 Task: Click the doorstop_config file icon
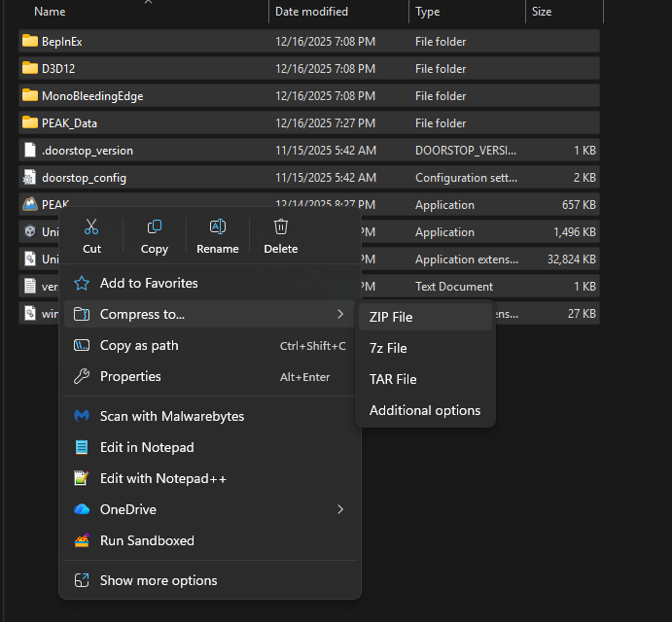click(29, 178)
